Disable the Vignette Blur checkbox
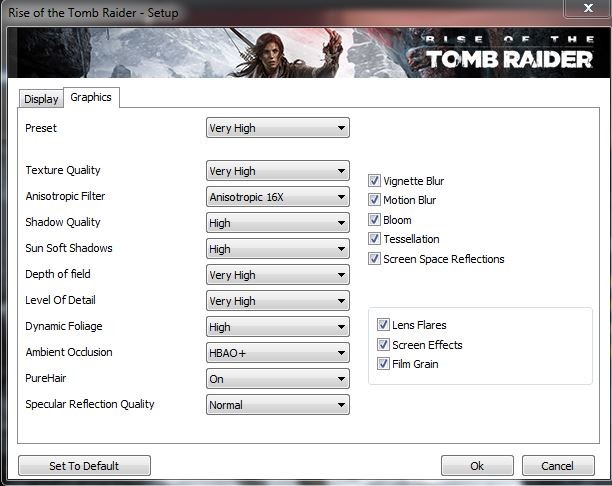612x486 pixels. tap(375, 181)
